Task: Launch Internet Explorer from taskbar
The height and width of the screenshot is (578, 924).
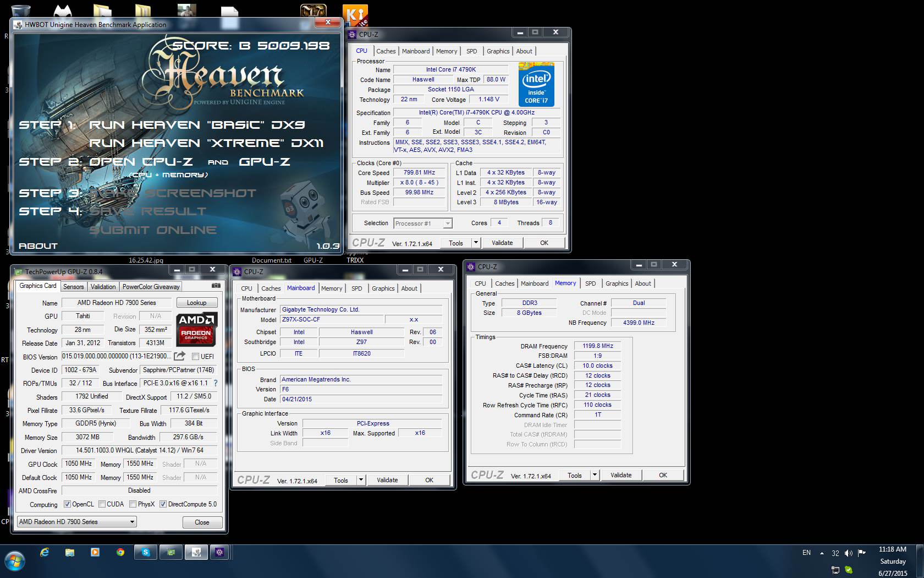Action: coord(45,552)
